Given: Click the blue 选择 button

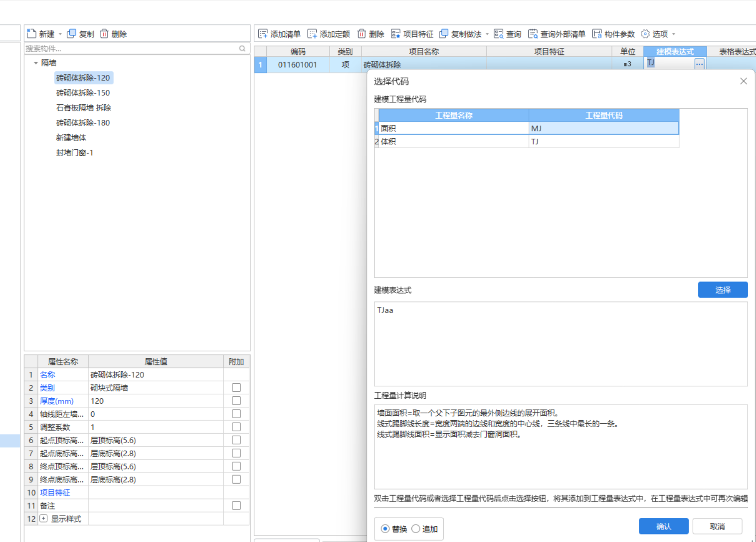Looking at the screenshot, I should click(723, 290).
